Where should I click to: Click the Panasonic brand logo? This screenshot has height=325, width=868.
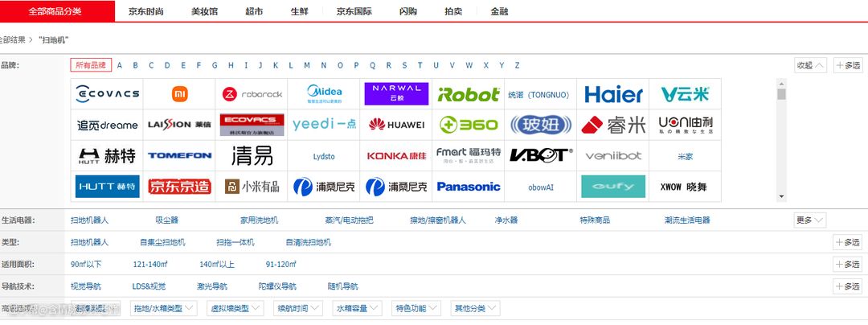coord(469,187)
